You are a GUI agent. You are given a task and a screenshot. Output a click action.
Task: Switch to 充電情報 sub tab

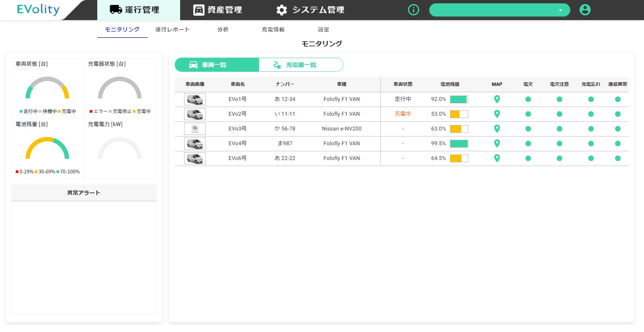pyautogui.click(x=273, y=30)
